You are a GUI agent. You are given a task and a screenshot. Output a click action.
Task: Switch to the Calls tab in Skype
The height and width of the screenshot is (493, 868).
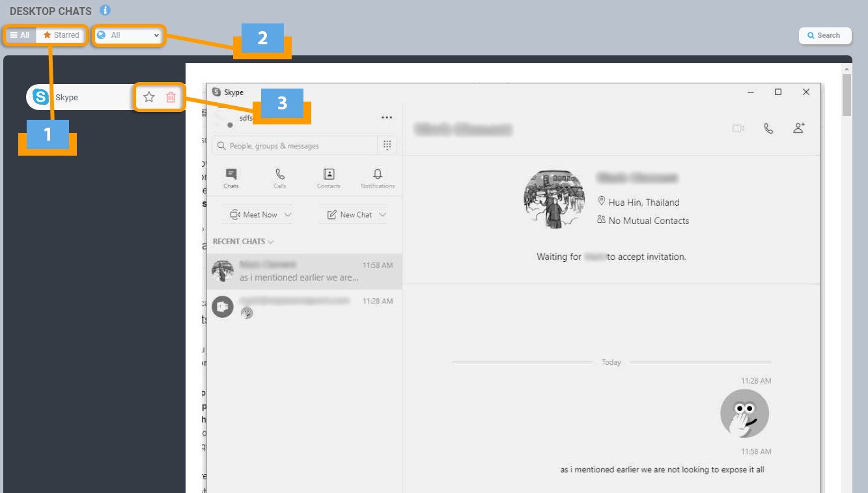click(280, 178)
